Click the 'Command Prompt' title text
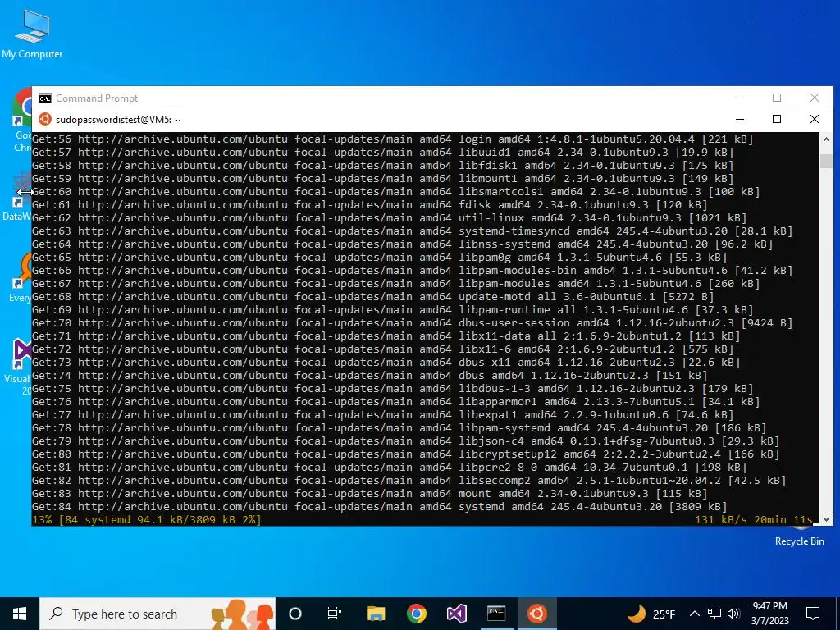Image resolution: width=840 pixels, height=630 pixels. (x=97, y=98)
